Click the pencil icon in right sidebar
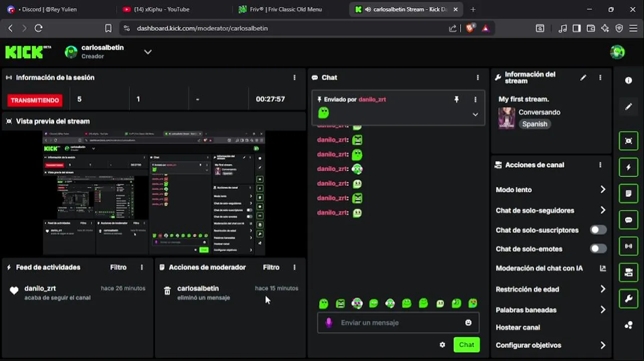This screenshot has height=361, width=644. click(x=628, y=107)
